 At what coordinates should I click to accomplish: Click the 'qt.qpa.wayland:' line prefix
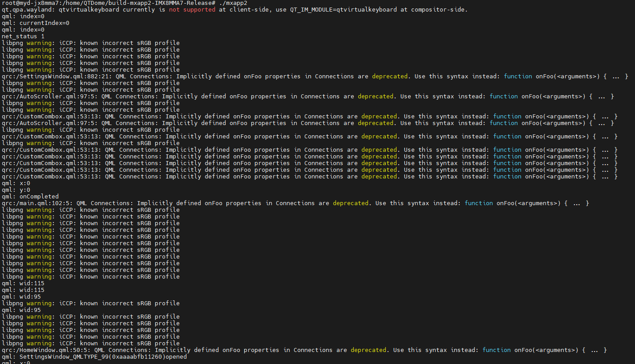point(28,9)
